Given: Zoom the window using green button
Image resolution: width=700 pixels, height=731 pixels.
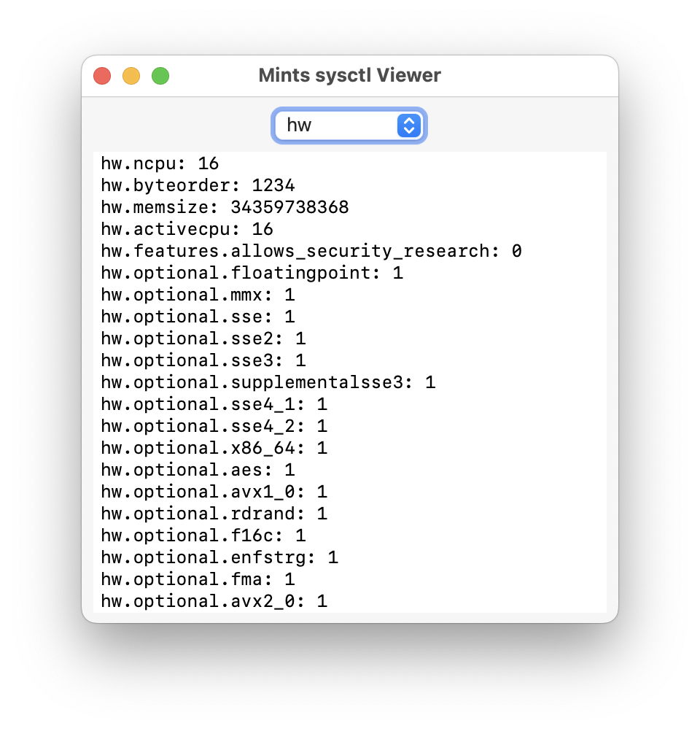Looking at the screenshot, I should click(x=160, y=76).
